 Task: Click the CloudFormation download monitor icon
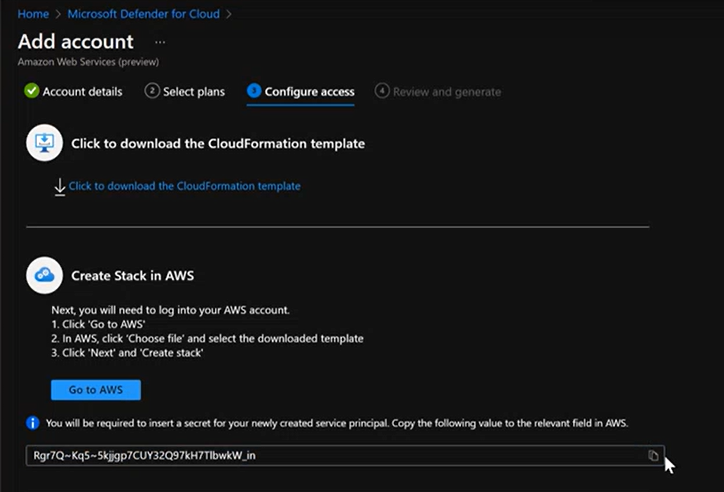pyautogui.click(x=44, y=143)
